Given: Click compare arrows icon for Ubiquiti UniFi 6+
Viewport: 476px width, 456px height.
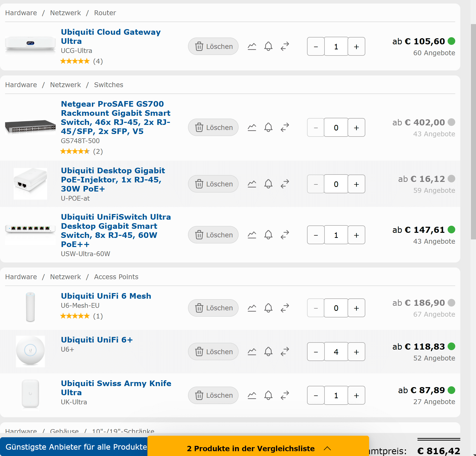Looking at the screenshot, I should tap(285, 352).
